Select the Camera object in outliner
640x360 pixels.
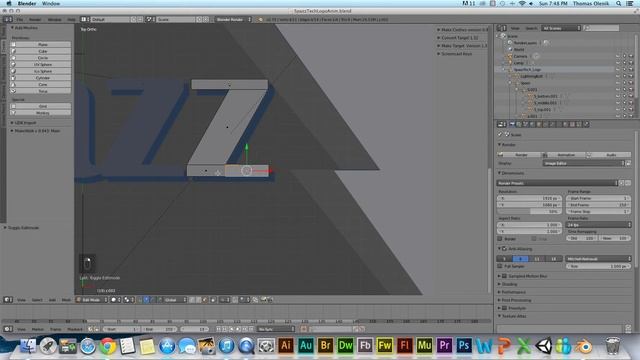pos(520,56)
